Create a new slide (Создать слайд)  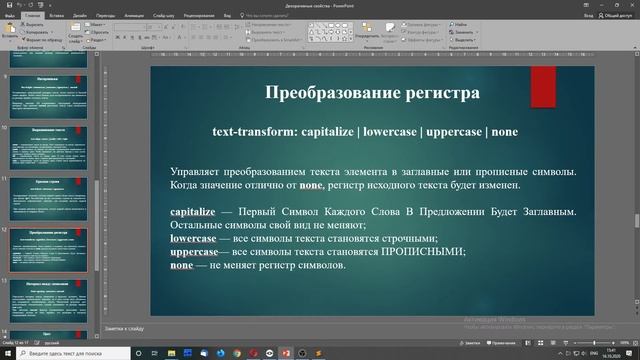(x=75, y=33)
